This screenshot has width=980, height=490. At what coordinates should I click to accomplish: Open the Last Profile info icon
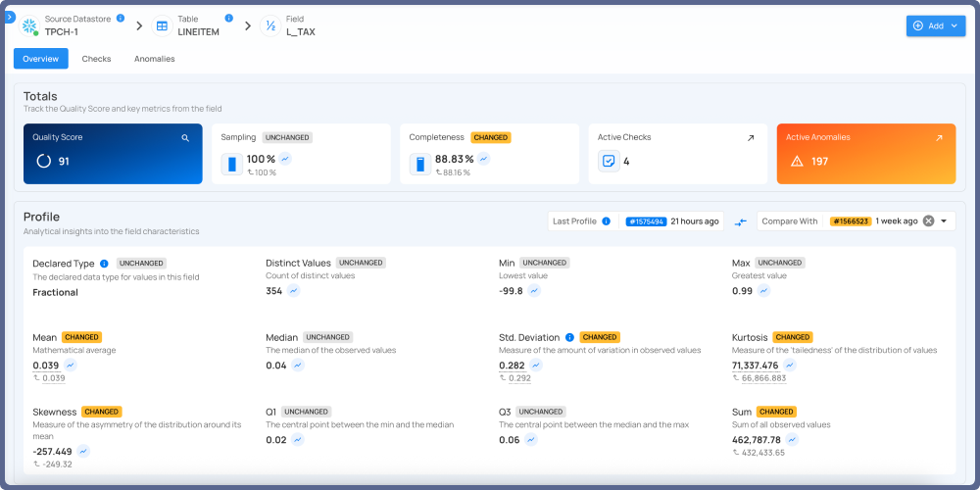point(606,221)
